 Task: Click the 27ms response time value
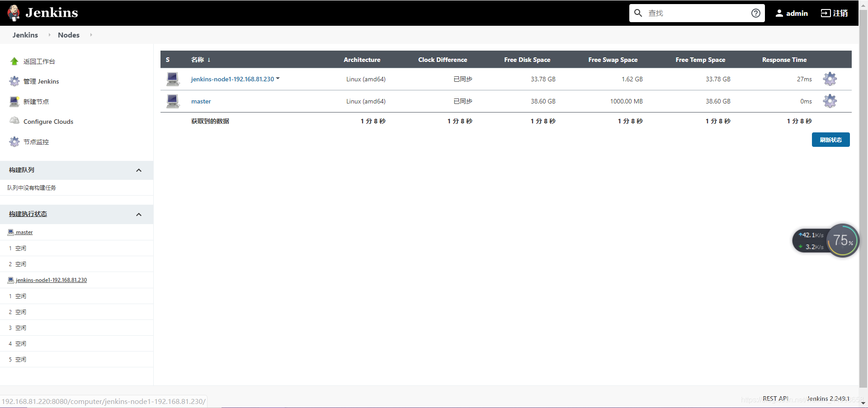pyautogui.click(x=804, y=79)
